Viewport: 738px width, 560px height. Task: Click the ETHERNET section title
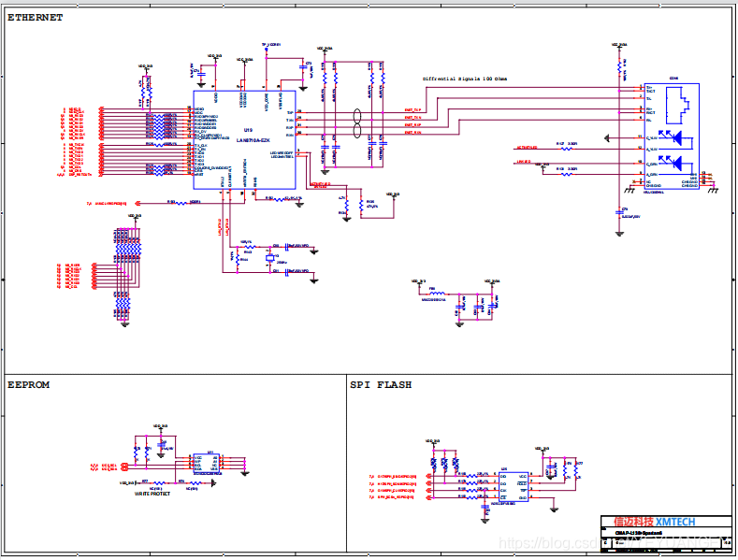(36, 18)
